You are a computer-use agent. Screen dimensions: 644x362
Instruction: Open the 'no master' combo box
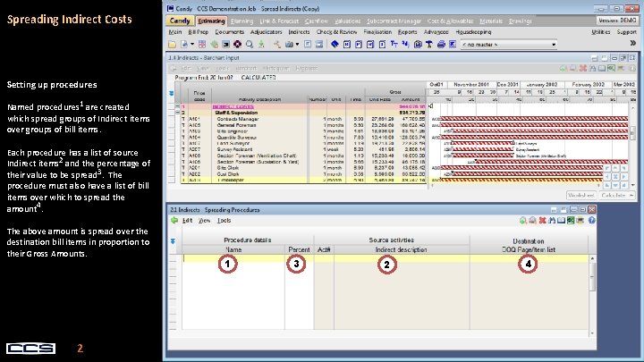coord(508,45)
